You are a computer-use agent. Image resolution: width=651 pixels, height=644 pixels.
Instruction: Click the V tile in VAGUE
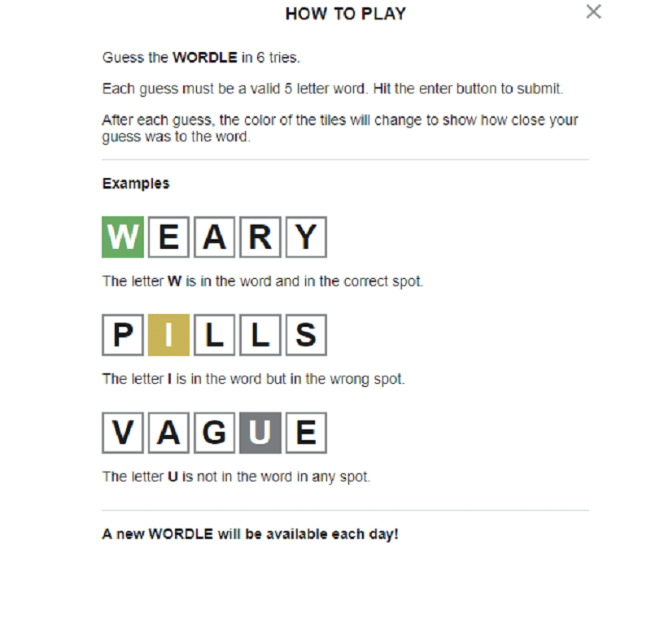(x=123, y=433)
